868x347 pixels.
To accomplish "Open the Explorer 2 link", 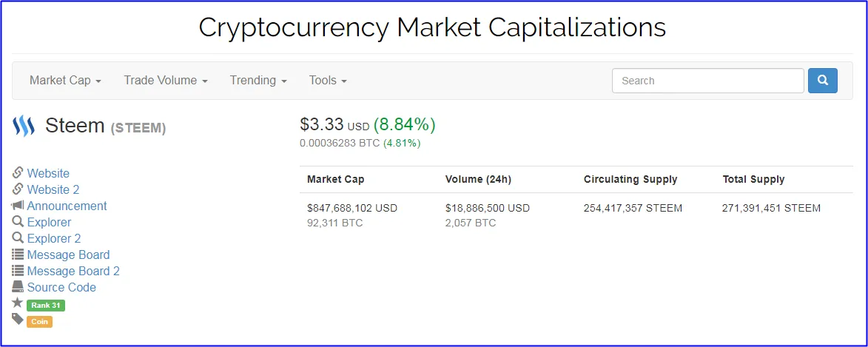I will tap(54, 238).
